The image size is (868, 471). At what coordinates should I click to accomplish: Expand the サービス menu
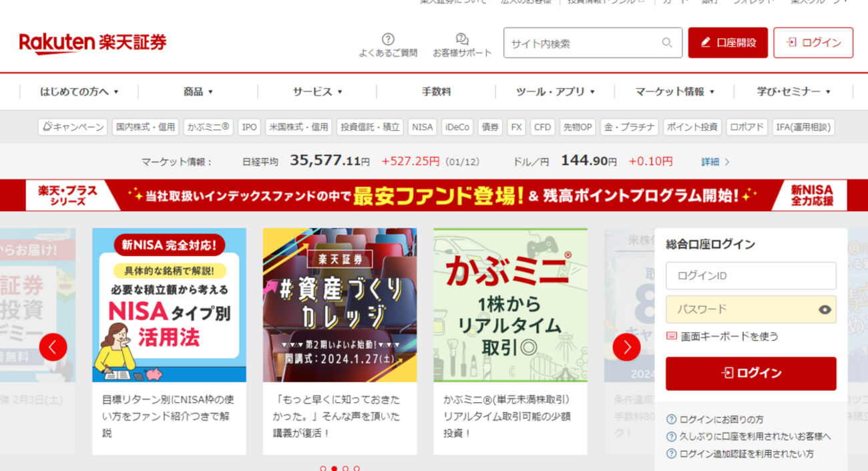click(x=317, y=92)
